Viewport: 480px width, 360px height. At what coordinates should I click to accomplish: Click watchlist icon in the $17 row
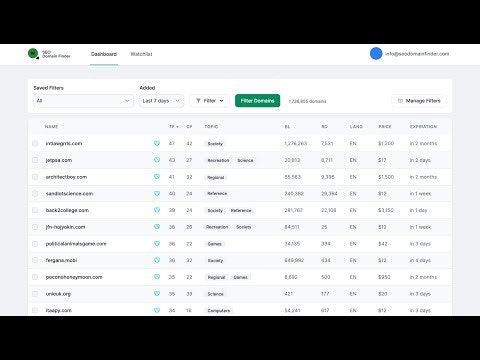coord(157,160)
